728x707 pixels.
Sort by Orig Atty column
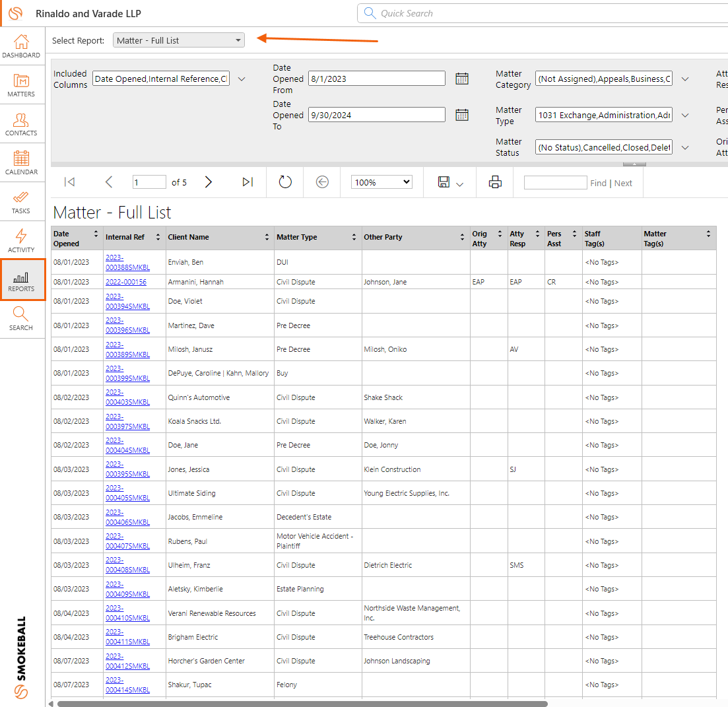(500, 234)
